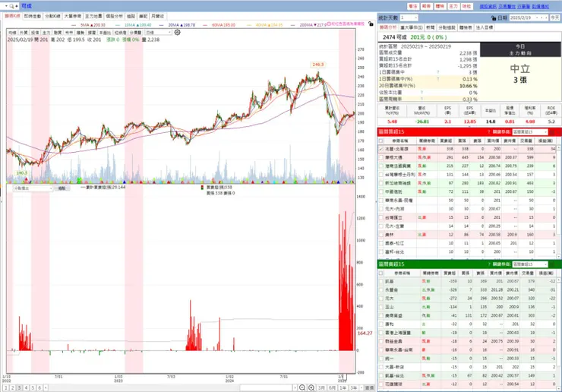Click the 今天 button
Image resolution: width=562 pixels, height=392 pixels.
tap(555, 17)
